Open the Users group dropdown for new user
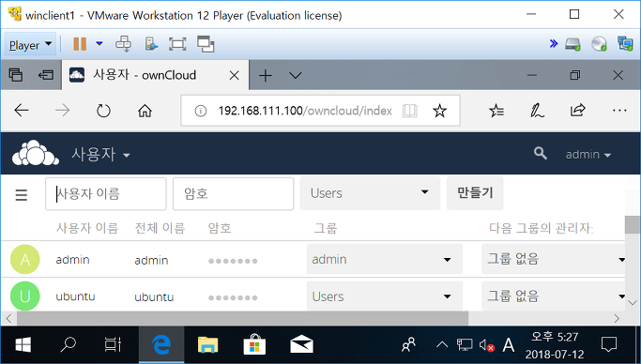641x364 pixels. pos(370,193)
